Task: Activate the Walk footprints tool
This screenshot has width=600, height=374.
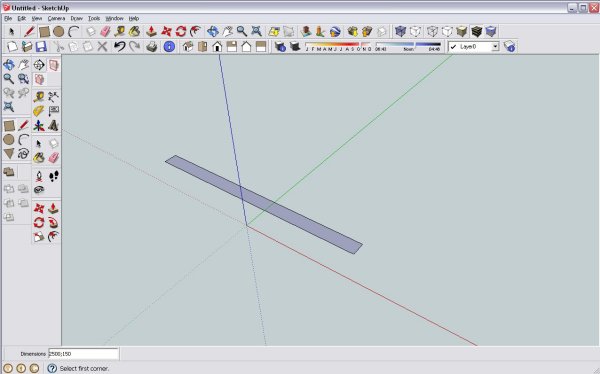Action: coord(54,176)
